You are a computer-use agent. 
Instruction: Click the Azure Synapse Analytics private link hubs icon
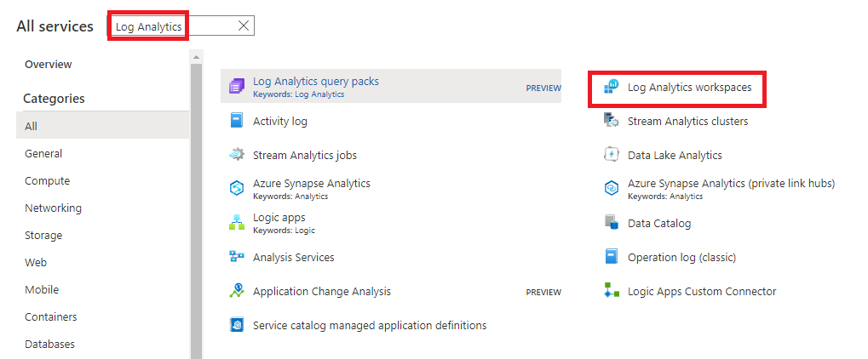611,189
